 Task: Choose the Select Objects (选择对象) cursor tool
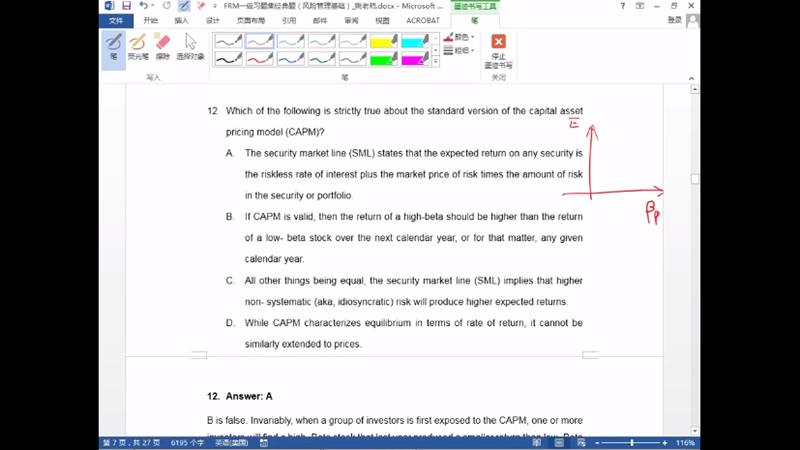tap(190, 47)
